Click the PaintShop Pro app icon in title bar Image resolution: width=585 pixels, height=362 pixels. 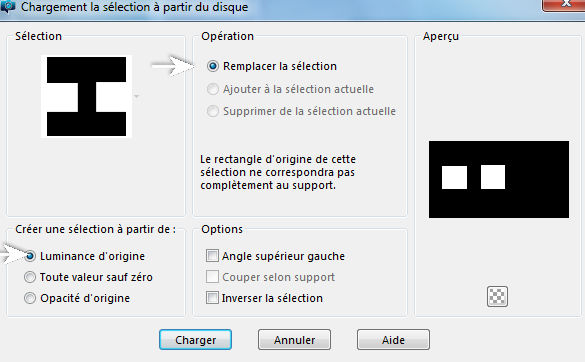[7, 6]
